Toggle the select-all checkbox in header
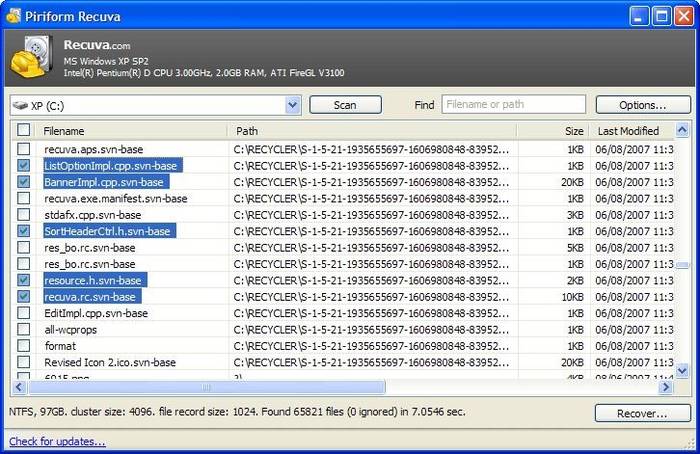 coord(24,131)
